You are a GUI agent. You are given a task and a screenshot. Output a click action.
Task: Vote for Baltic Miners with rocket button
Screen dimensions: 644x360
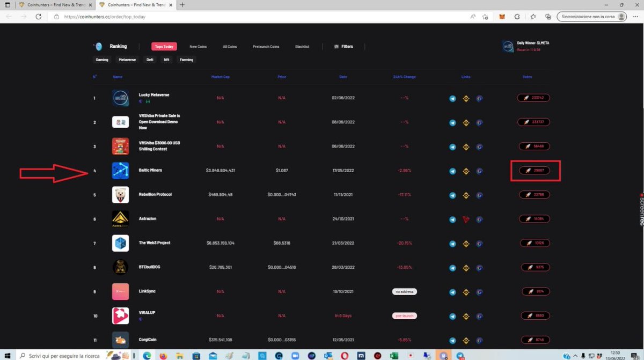tap(533, 171)
